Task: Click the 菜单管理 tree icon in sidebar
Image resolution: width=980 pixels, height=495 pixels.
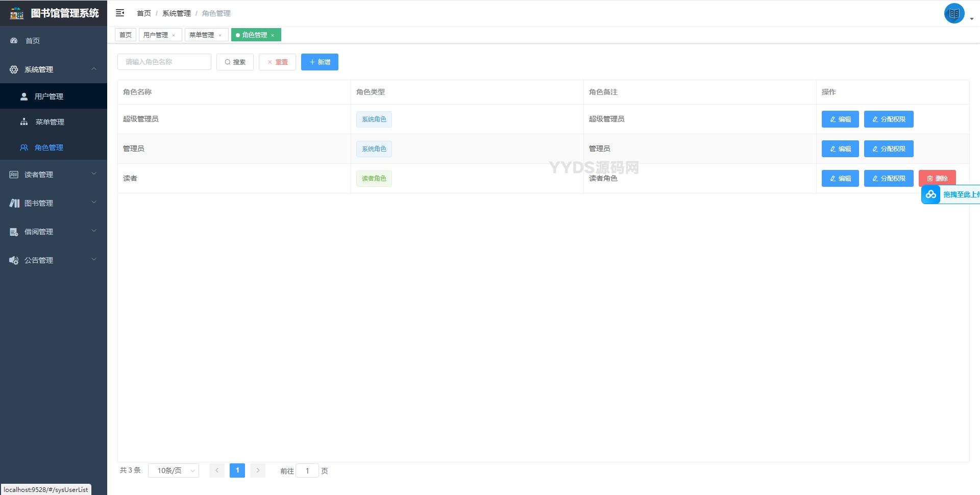Action: (x=24, y=122)
